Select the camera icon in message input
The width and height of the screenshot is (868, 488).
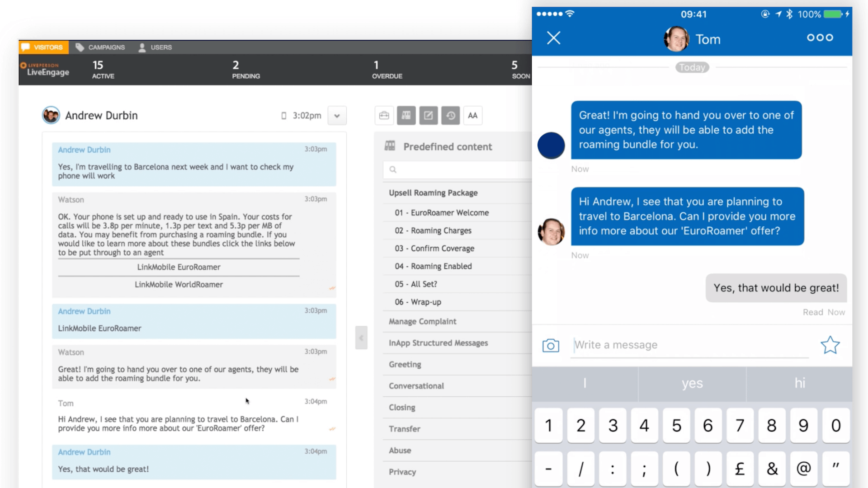[550, 344]
